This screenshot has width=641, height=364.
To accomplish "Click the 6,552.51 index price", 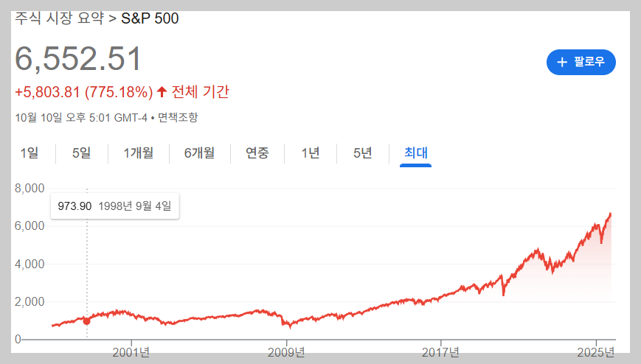I will click(x=78, y=59).
